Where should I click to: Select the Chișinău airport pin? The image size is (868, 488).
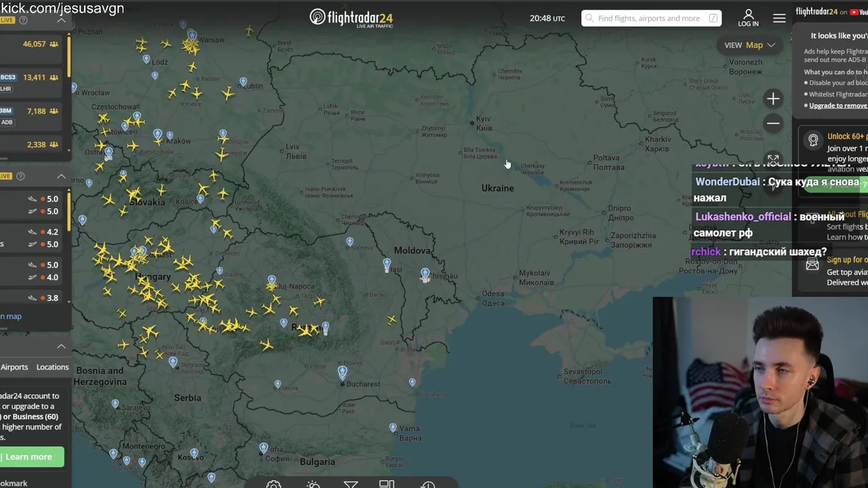(x=425, y=273)
